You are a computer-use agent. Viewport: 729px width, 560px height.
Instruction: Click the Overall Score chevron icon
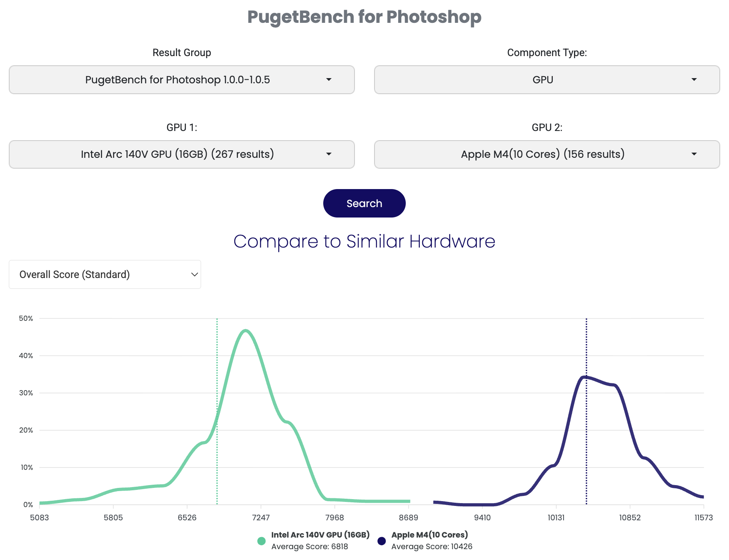click(195, 274)
